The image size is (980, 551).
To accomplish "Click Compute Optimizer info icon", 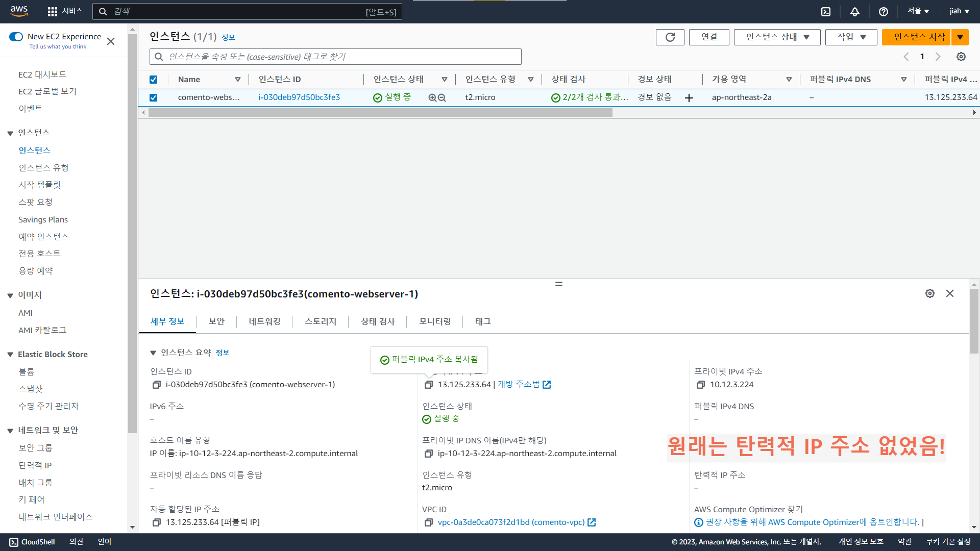I will pos(699,522).
